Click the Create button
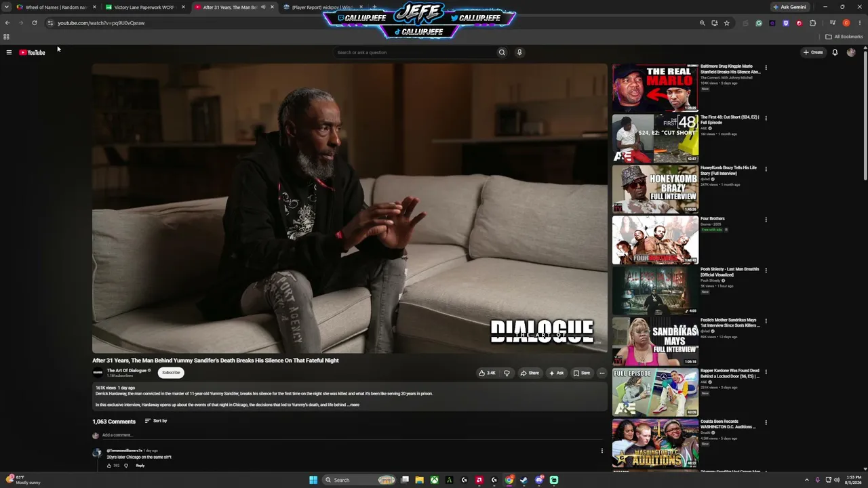 pos(813,52)
